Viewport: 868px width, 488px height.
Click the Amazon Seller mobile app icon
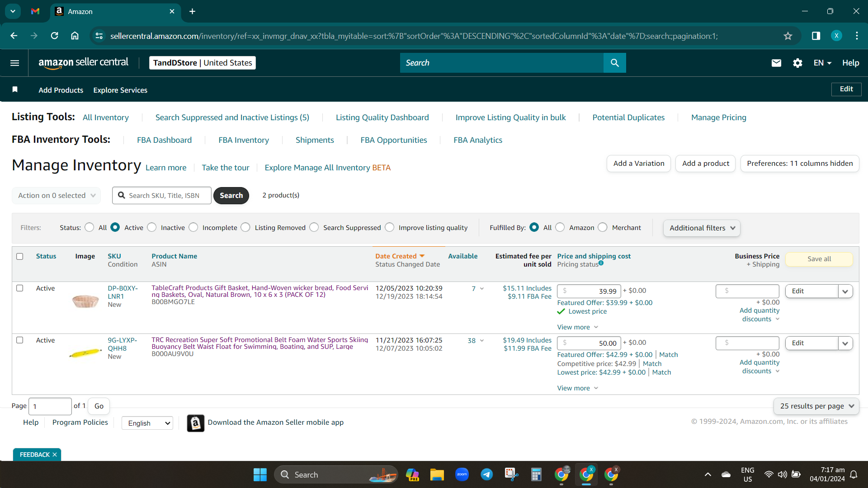[195, 423]
